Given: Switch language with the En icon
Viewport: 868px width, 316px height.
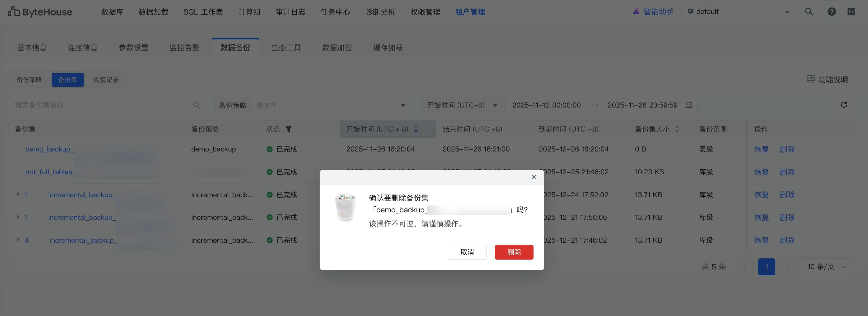Looking at the screenshot, I should [851, 12].
